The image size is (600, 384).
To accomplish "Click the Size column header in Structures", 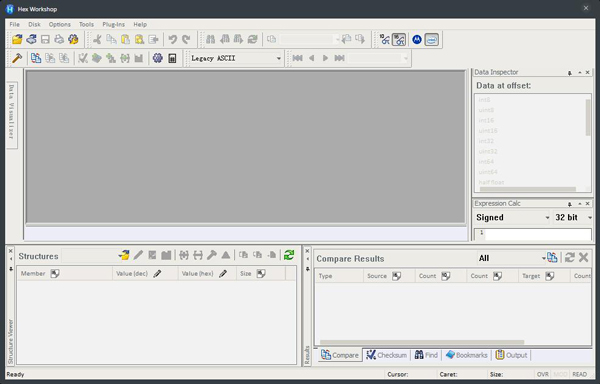I will tap(261, 273).
